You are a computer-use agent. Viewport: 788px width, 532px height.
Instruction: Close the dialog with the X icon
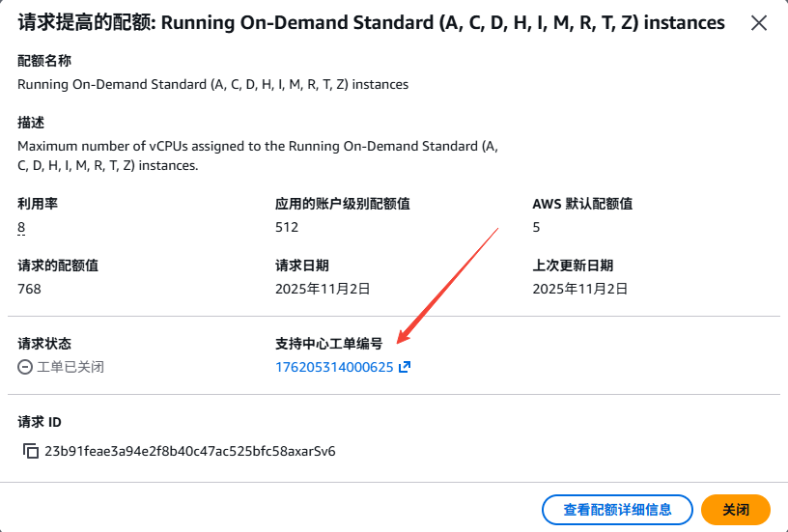tap(759, 23)
